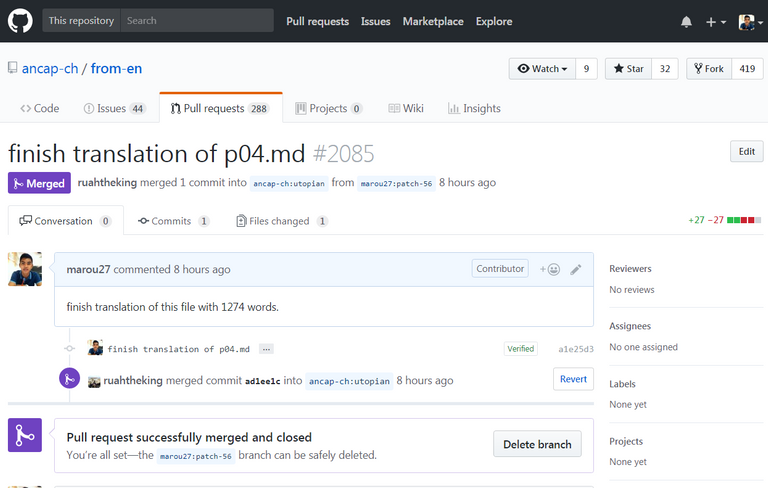This screenshot has width=768, height=488.
Task: Switch to Conversation tab
Action: coord(66,221)
